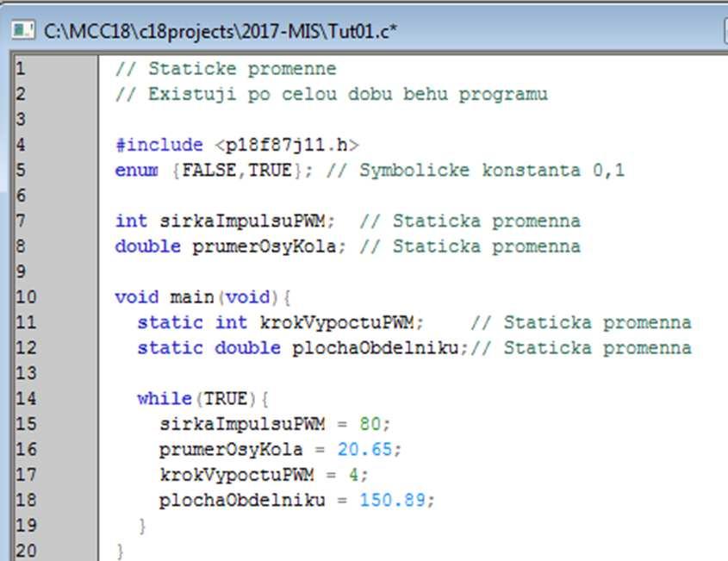
Task: Click the closing brace on line 19
Action: tap(142, 527)
